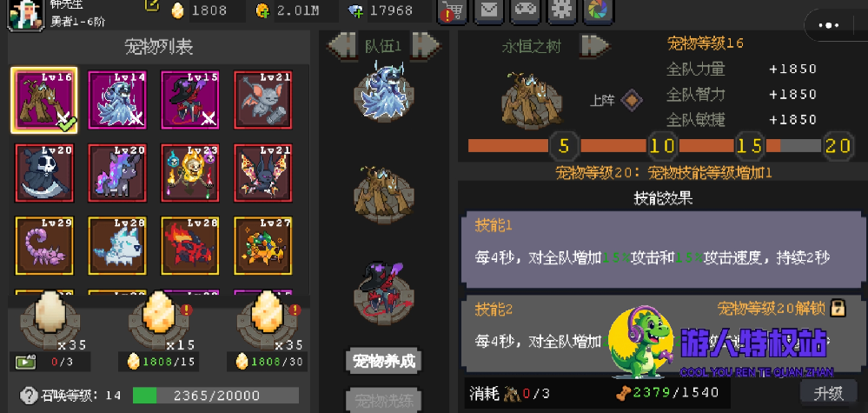Open the mail envelope icon

click(x=489, y=11)
